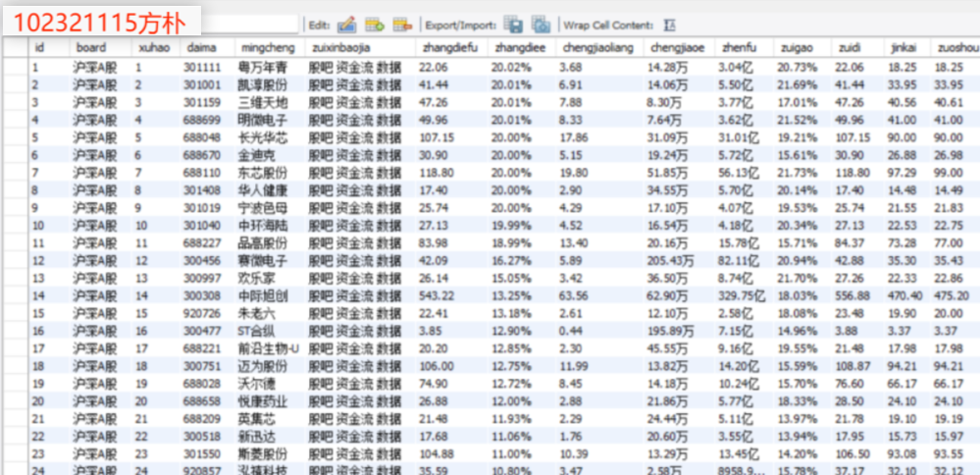Click the zhangdiefu column header
980x475 pixels.
tap(451, 47)
